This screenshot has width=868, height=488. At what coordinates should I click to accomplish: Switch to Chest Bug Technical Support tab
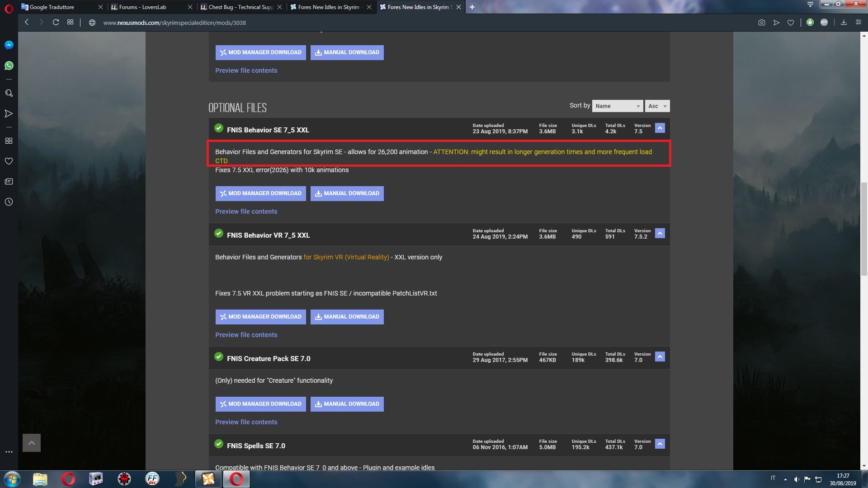point(237,7)
